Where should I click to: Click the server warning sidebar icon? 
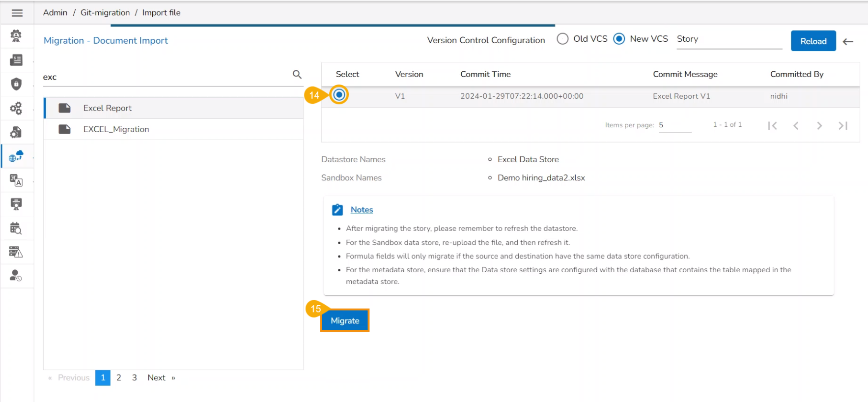[x=16, y=253]
